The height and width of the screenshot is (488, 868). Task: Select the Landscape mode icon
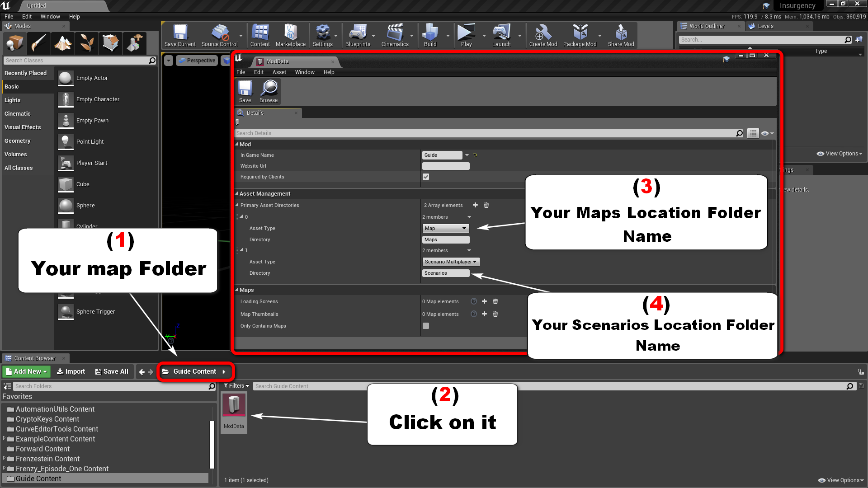[x=62, y=43]
